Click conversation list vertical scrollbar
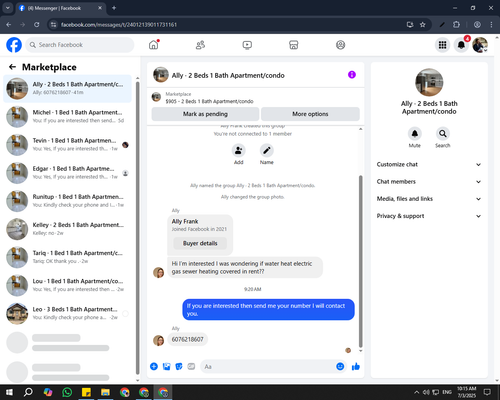Screen dimensions: 500x400 coord(138,227)
